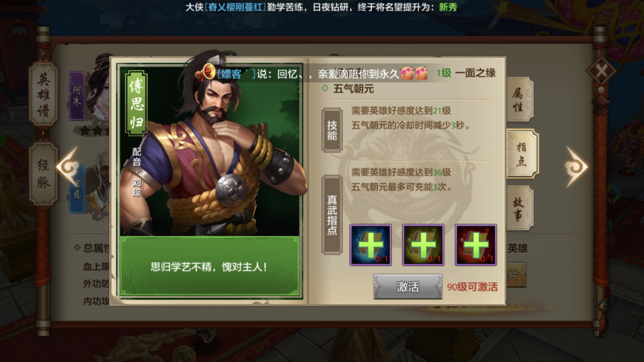The width and height of the screenshot is (644, 362).
Task: Click the yellow skill book plus slot
Action: tap(423, 245)
